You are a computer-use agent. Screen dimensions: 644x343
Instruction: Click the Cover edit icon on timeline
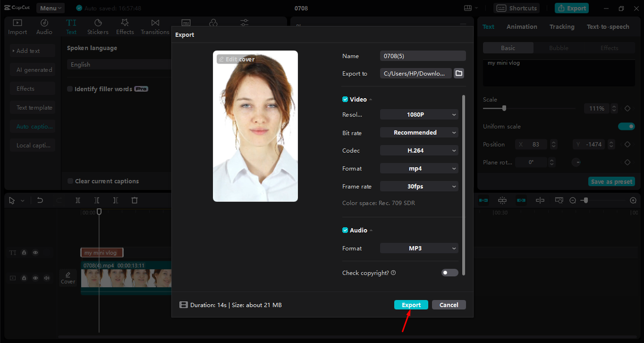pos(68,277)
